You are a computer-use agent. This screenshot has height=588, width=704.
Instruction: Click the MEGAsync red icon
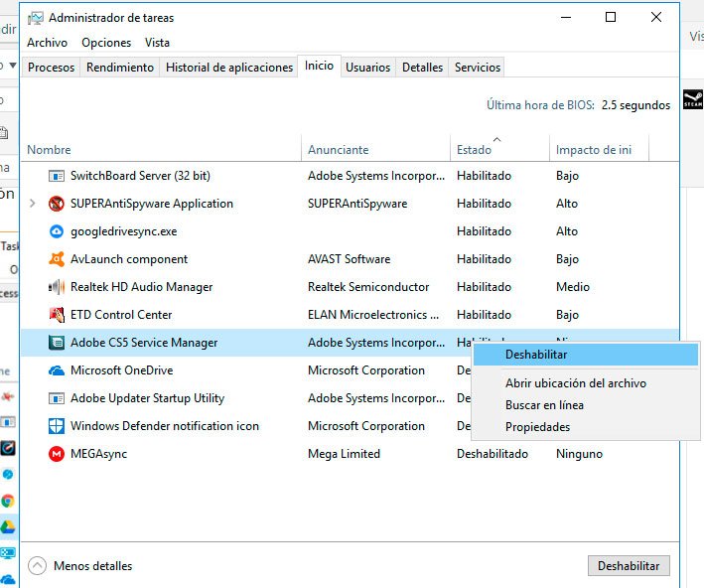click(57, 454)
